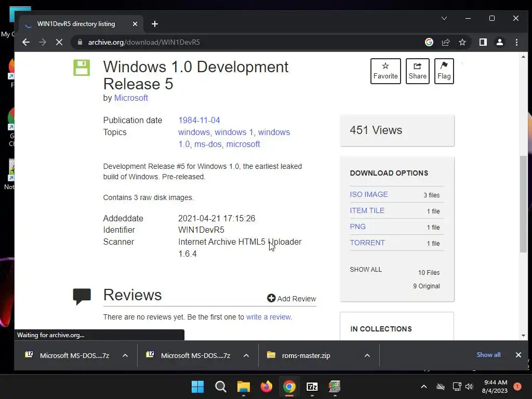Click SHOW ALL download files
The image size is (532, 399).
click(366, 270)
